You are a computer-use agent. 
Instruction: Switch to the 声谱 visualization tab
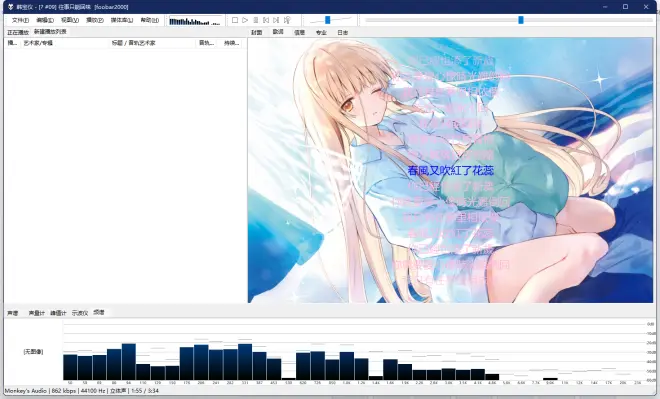pos(13,313)
